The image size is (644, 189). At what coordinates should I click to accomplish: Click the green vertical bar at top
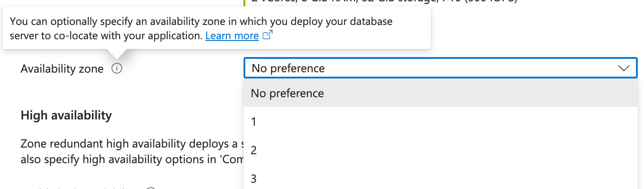click(244, 2)
